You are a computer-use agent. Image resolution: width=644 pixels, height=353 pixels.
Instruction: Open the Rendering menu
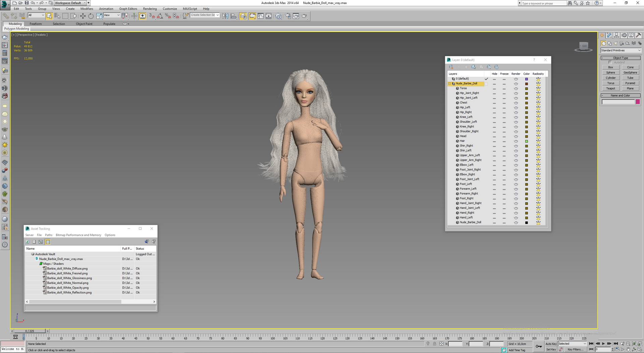(x=150, y=9)
